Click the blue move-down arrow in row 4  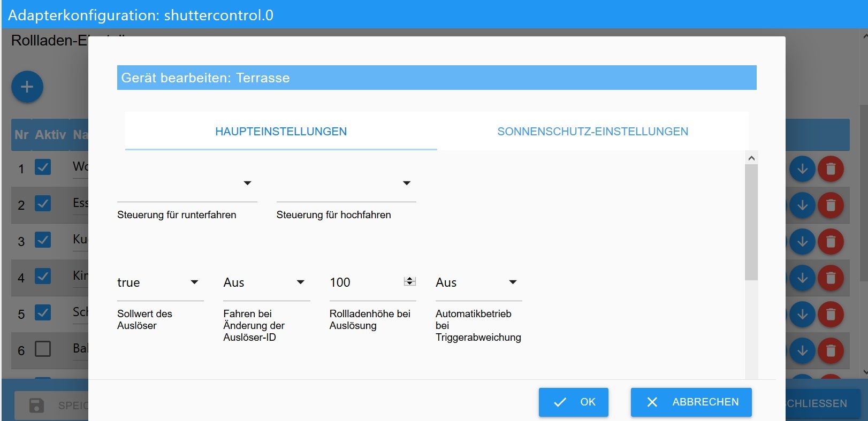pos(802,278)
